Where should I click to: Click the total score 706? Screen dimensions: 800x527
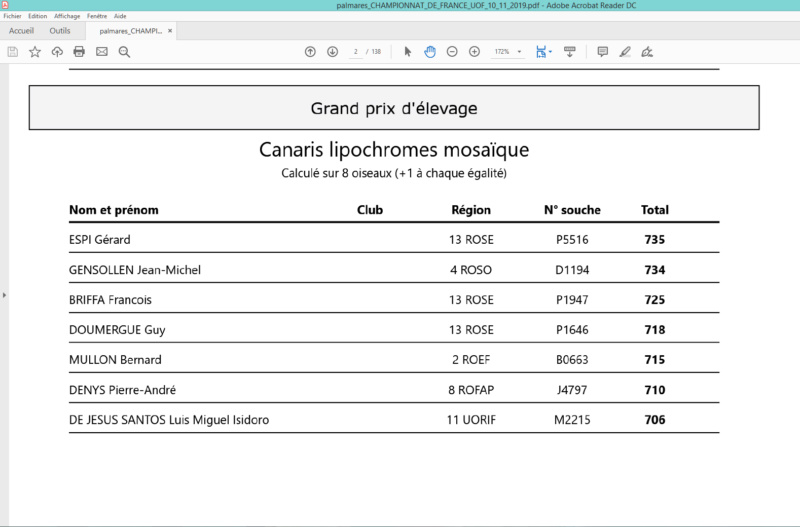tap(655, 420)
